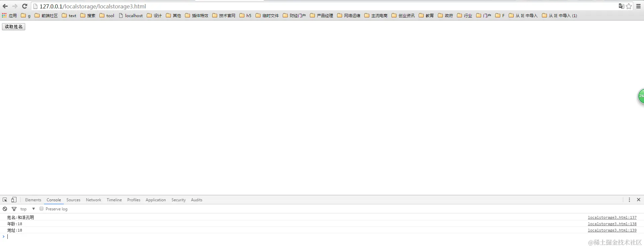Select the 年龄:18 console message
The width and height of the screenshot is (644, 248).
tap(15, 224)
